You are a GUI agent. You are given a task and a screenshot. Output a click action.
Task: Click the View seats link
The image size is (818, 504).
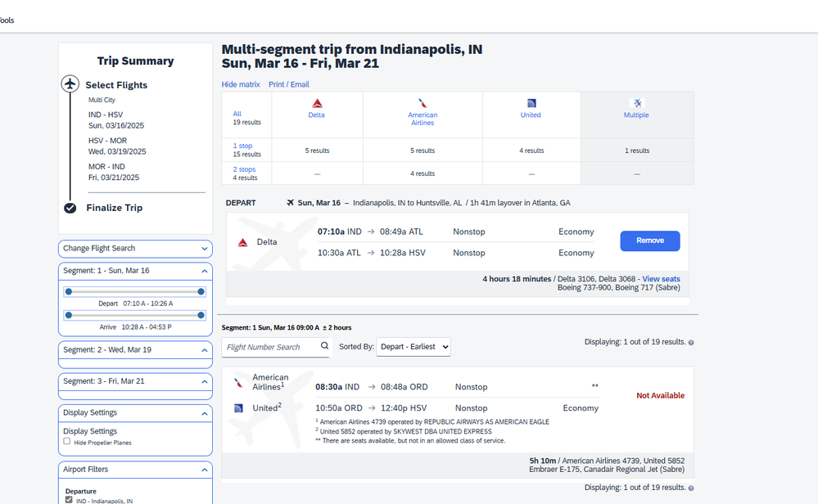[661, 279]
